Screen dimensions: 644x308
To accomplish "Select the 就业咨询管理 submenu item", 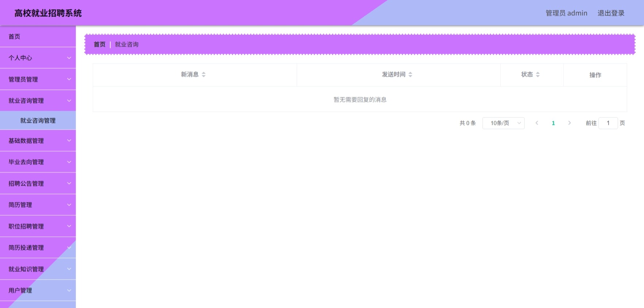I will [38, 120].
